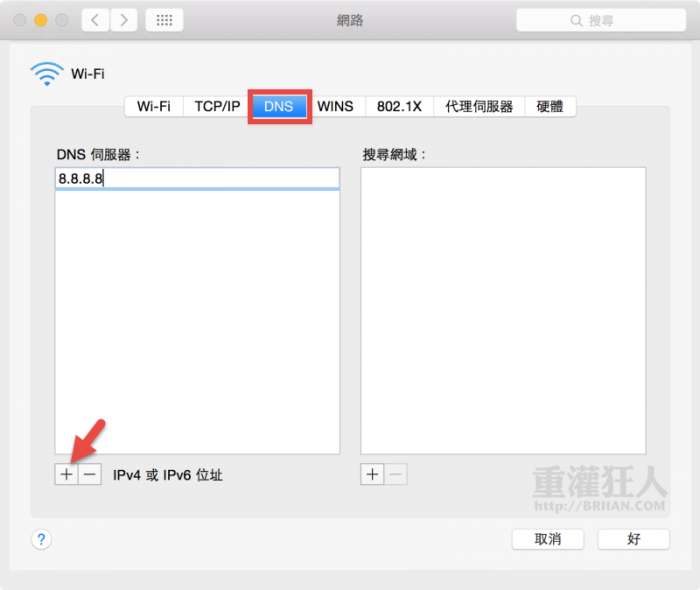The height and width of the screenshot is (590, 700).
Task: Select the DNS tab
Action: pyautogui.click(x=279, y=106)
